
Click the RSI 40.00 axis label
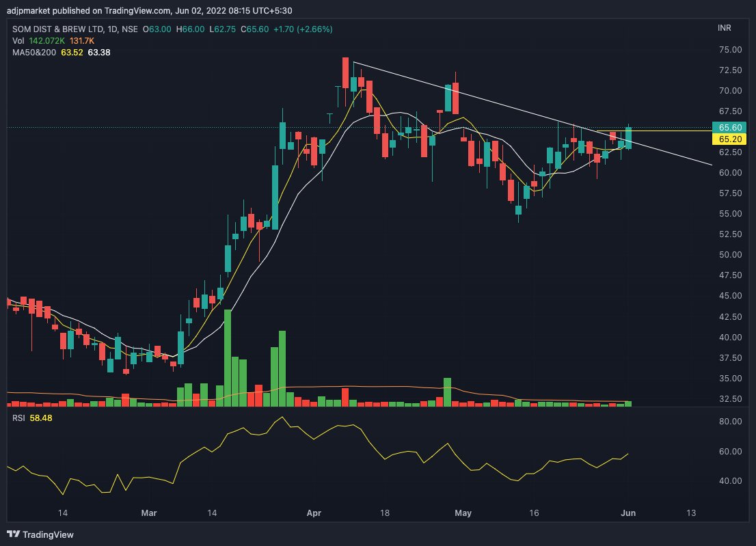(x=730, y=480)
